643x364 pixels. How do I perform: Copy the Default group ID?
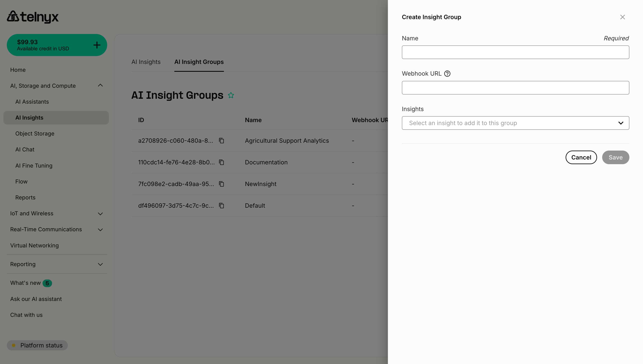point(221,206)
